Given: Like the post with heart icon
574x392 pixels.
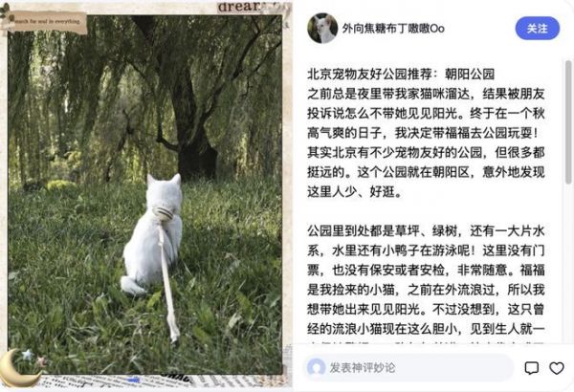Looking at the screenshot, I should point(557,368).
